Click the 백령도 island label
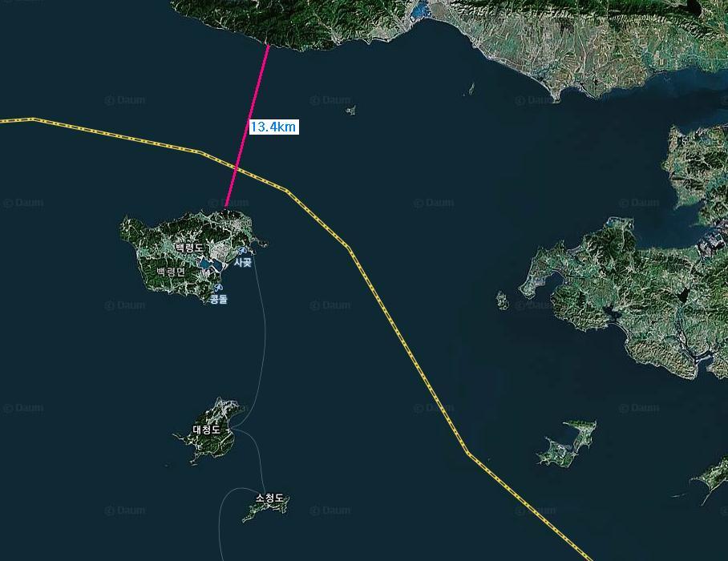This screenshot has width=728, height=561. (x=189, y=248)
